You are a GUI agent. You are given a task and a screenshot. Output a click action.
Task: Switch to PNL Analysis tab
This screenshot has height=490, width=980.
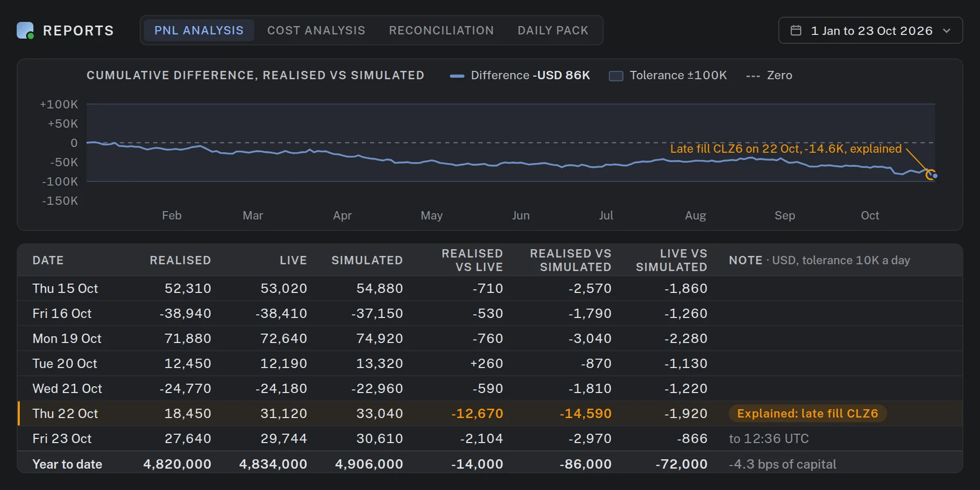199,30
